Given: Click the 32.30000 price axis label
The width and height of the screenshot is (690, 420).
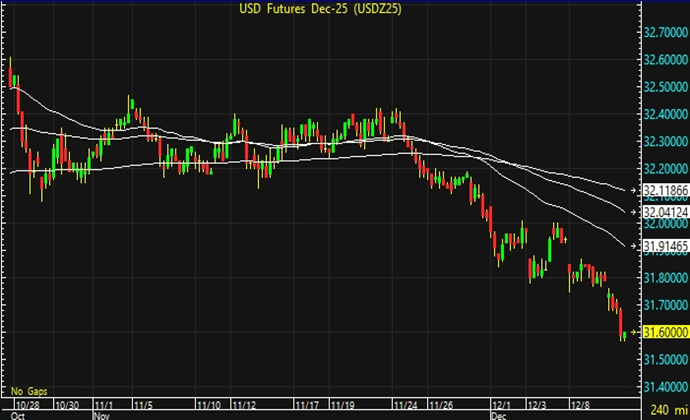Looking at the screenshot, I should (663, 141).
